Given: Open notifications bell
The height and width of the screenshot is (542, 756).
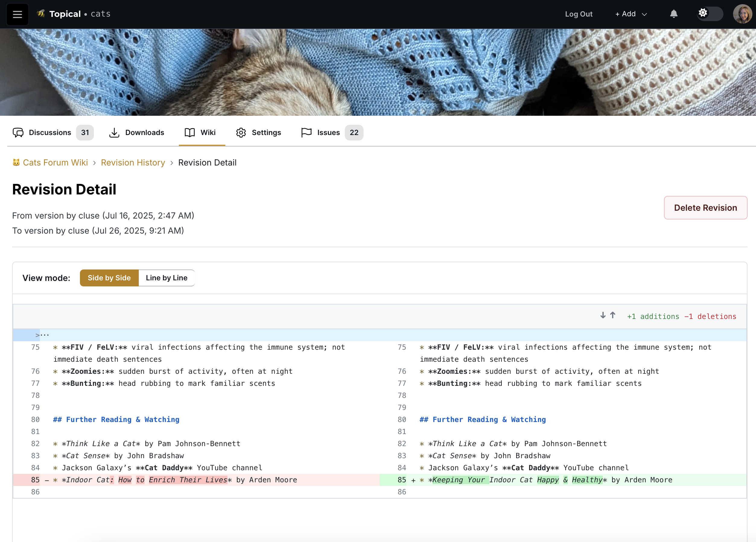Looking at the screenshot, I should point(674,14).
